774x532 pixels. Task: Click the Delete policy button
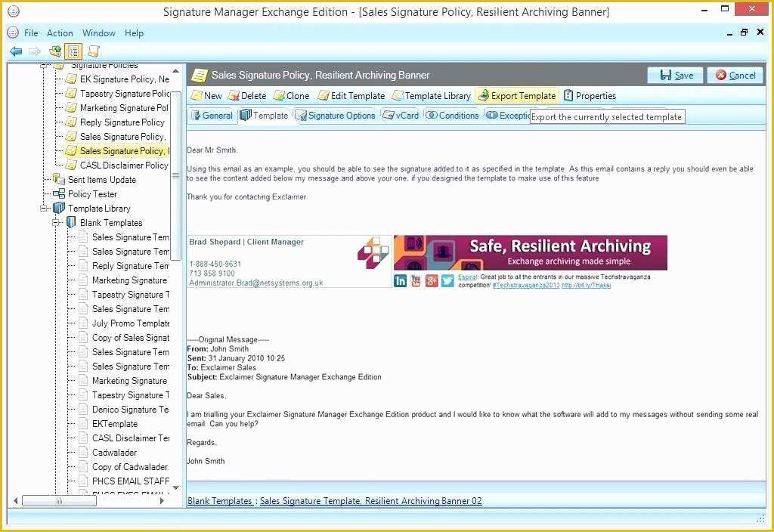pyautogui.click(x=247, y=96)
